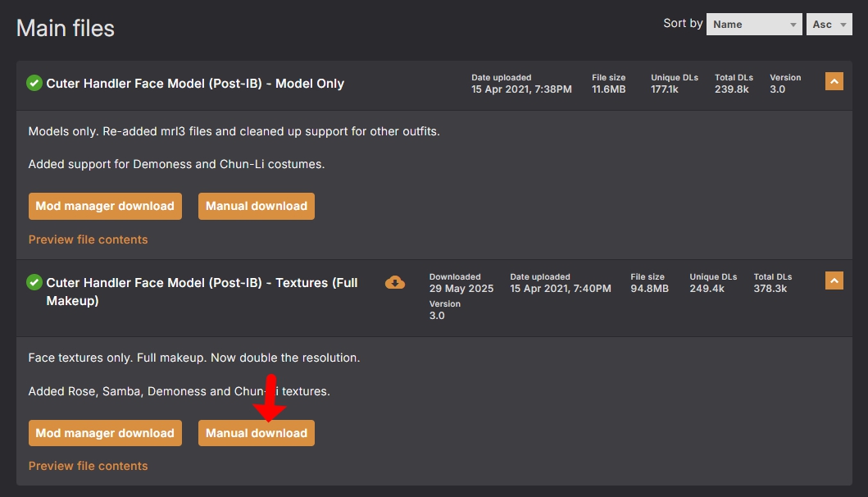The image size is (868, 497).
Task: Click Mod manager download for Model Only
Action: 105,206
